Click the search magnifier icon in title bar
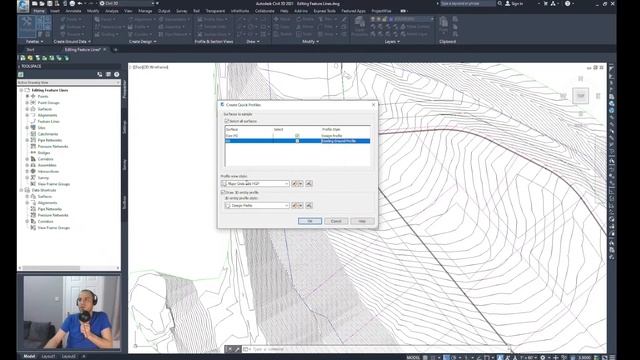This screenshot has height=360, width=640. click(500, 3)
